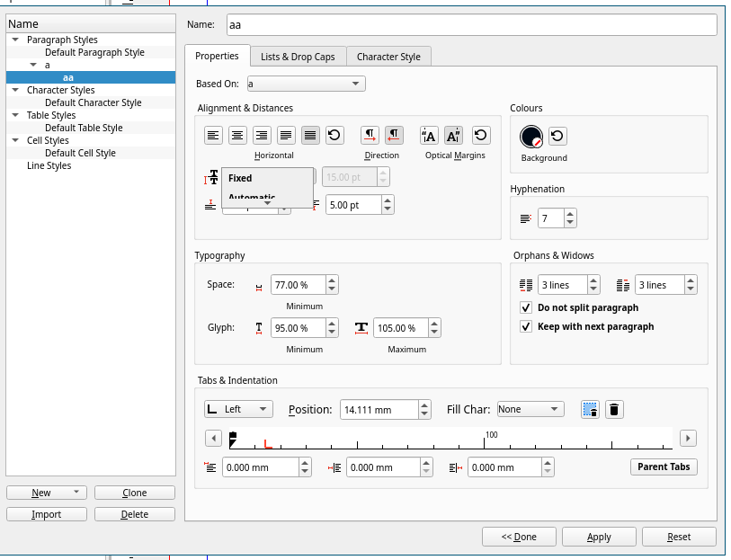Open the Character Style tab

coord(388,57)
